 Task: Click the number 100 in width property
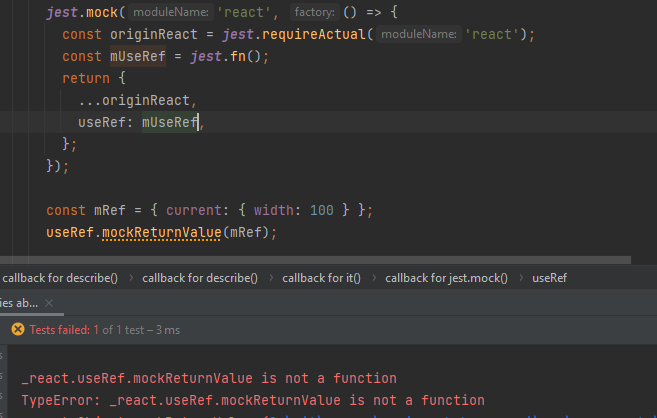click(x=322, y=210)
